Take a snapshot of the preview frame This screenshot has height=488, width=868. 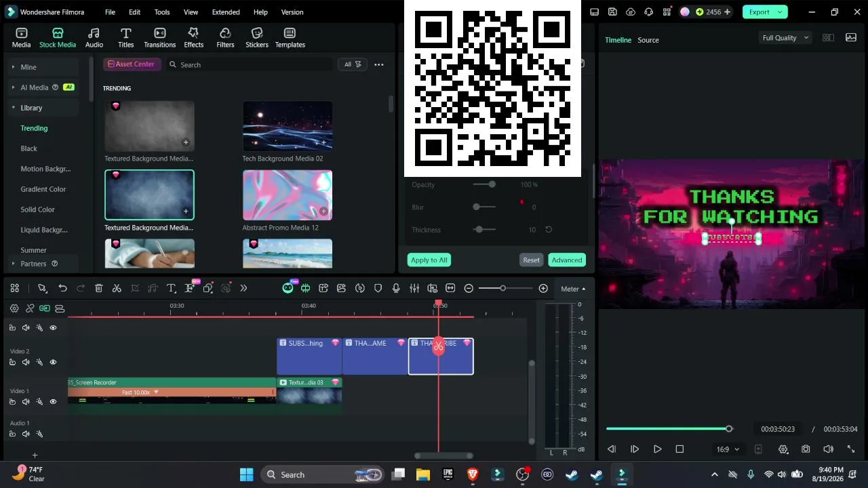pyautogui.click(x=806, y=449)
